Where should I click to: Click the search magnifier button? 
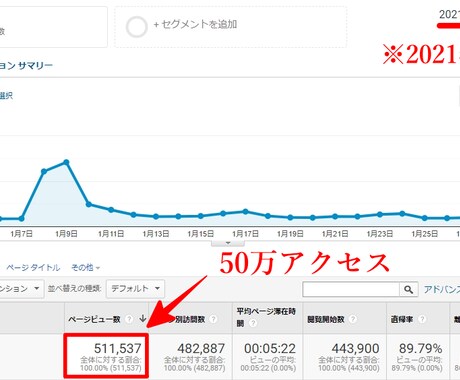pos(408,289)
